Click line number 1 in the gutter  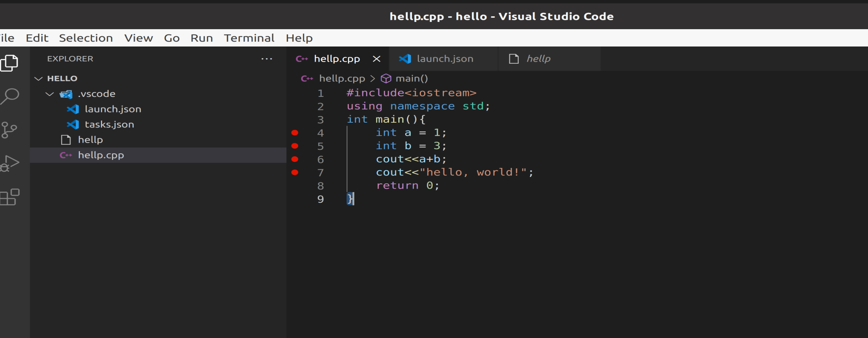point(320,93)
